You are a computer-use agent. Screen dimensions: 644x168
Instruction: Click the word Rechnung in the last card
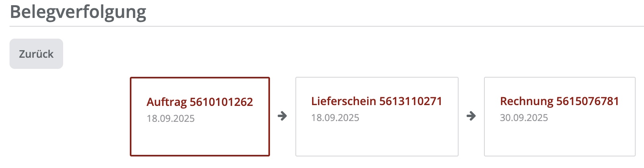tap(526, 101)
